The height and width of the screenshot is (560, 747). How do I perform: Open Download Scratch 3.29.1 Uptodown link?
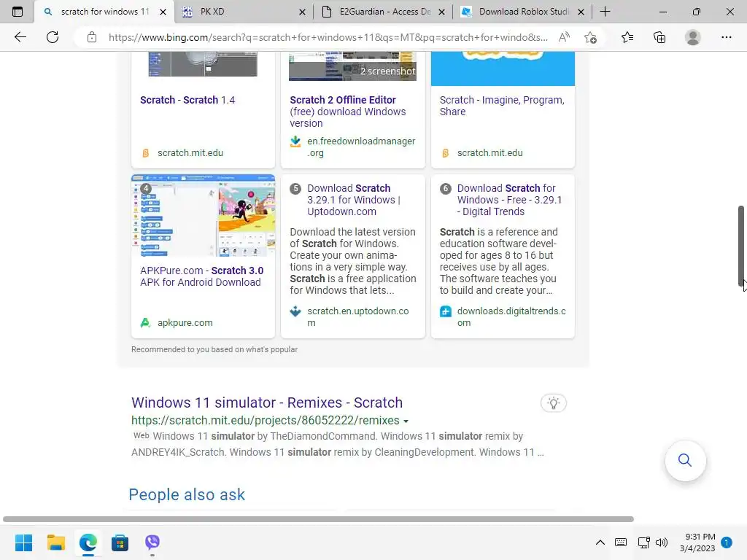[x=354, y=200]
